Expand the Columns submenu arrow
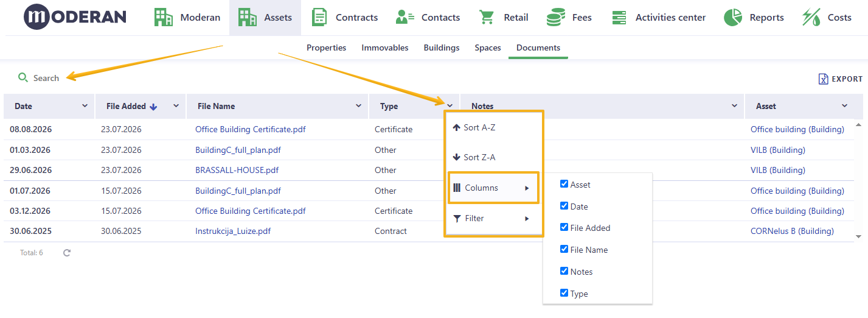 pos(527,188)
